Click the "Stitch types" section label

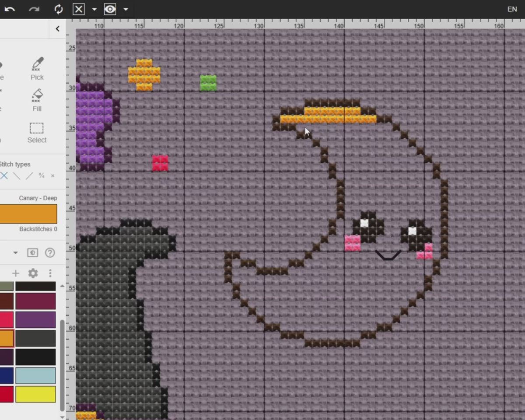tap(15, 164)
